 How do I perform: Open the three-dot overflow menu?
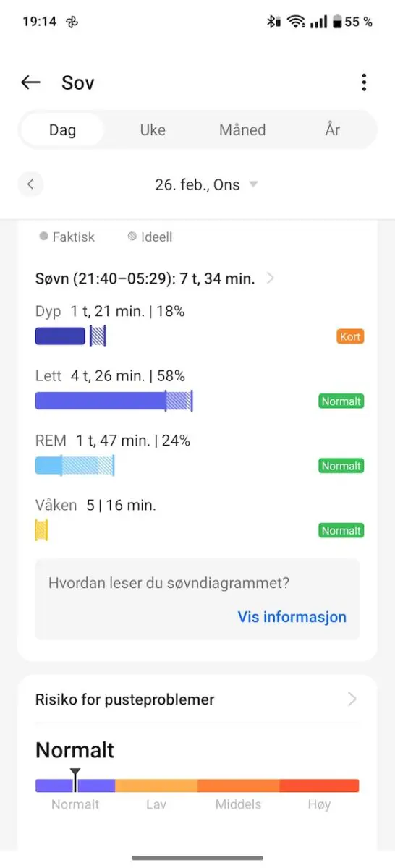coord(364,82)
